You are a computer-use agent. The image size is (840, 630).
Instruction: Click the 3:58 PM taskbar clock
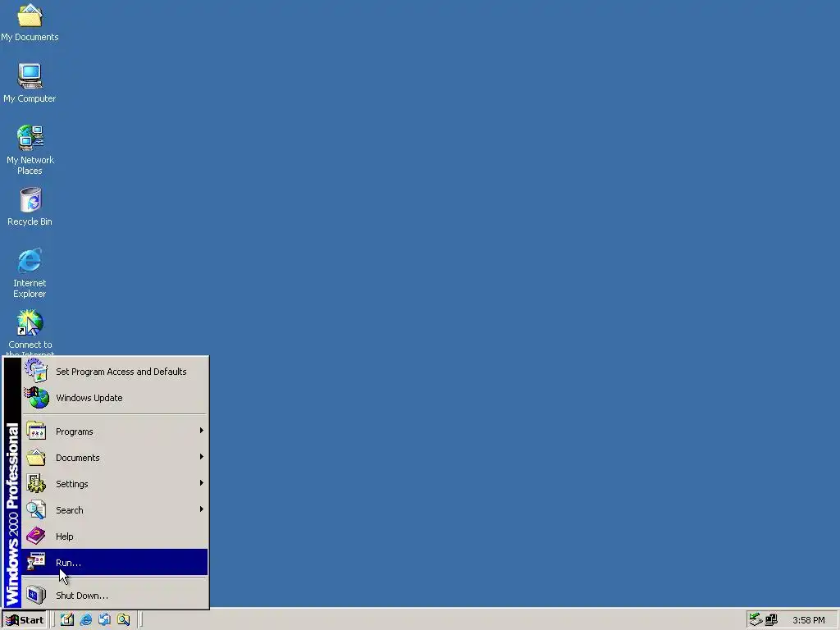[x=808, y=620]
